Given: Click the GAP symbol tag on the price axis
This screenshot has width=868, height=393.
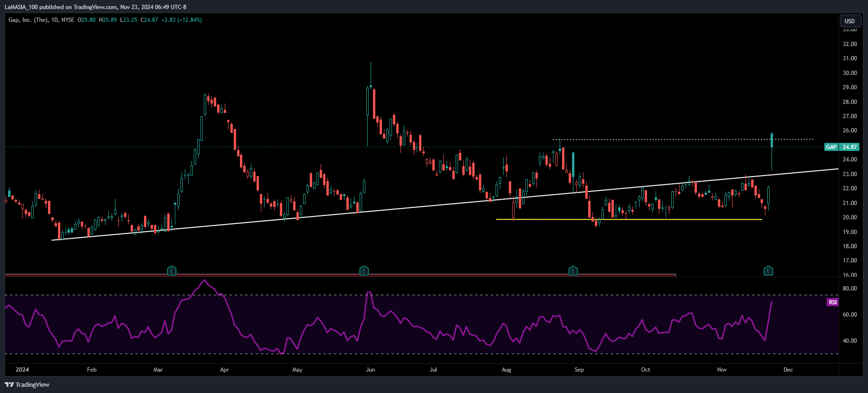Looking at the screenshot, I should click(831, 147).
